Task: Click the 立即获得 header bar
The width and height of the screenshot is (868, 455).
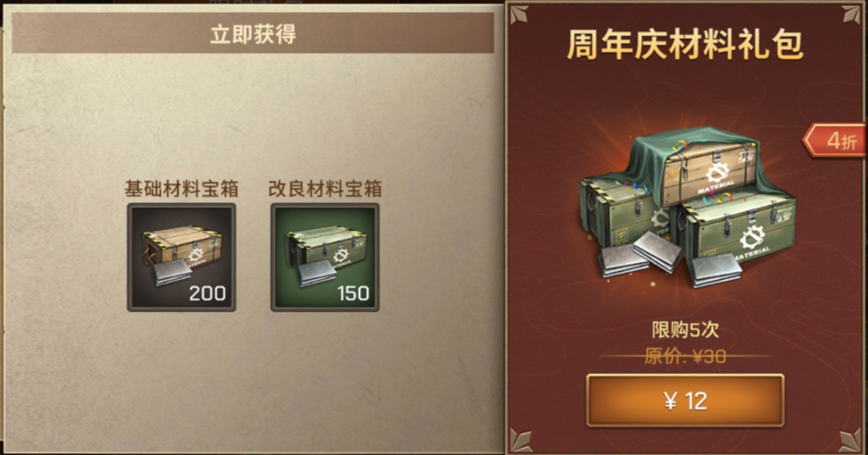Action: (x=253, y=34)
